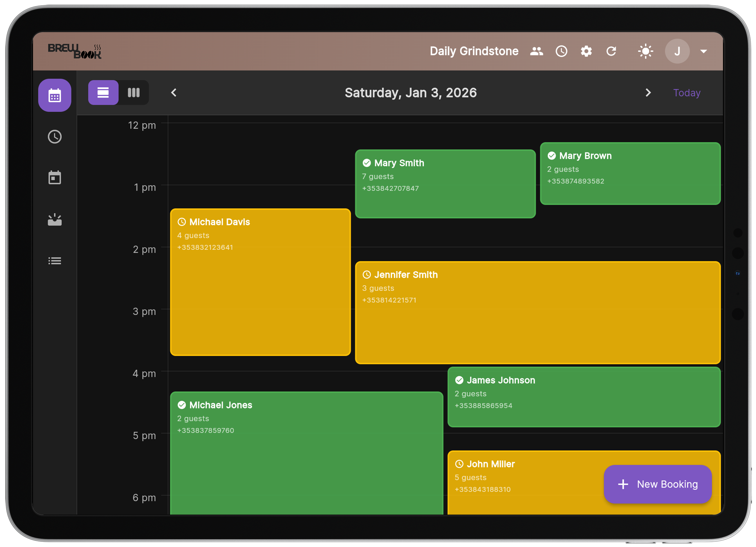Open the sunrise tray icon in sidebar

coord(55,220)
